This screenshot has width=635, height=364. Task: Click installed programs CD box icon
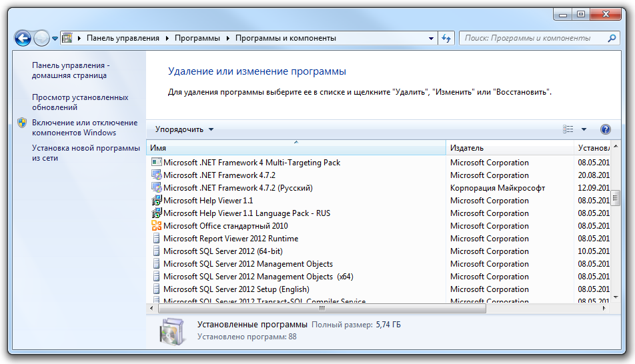pos(171,331)
